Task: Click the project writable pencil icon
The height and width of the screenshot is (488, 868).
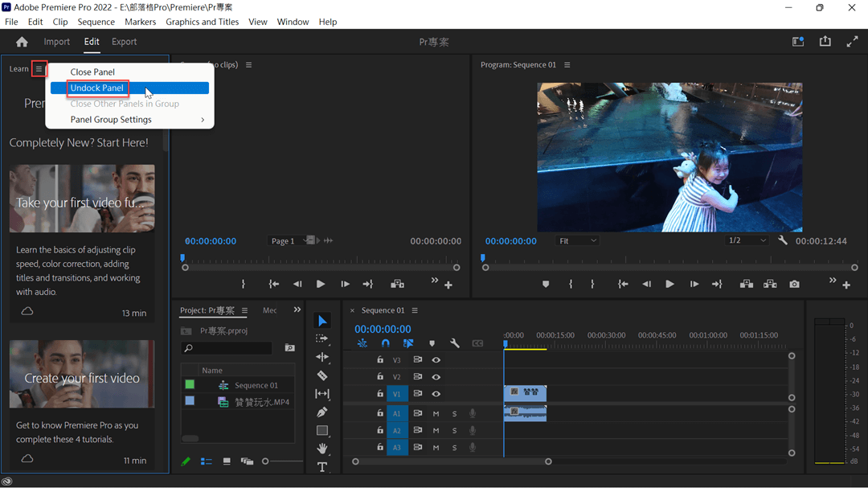Action: click(x=186, y=461)
